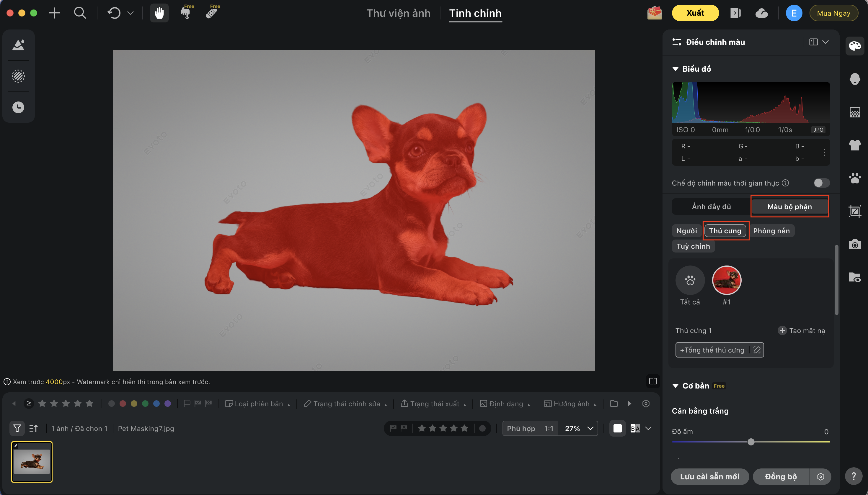Viewport: 868px width, 495px height.
Task: Click the Lưu cài sẵn mới button
Action: 709,477
